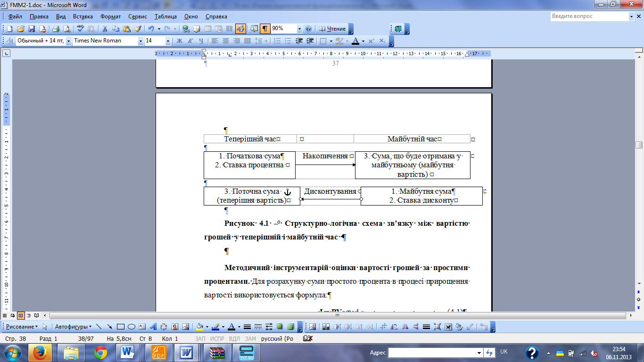Toggle Italic (К) formatting
Image resolution: width=644 pixels, height=362 pixels.
[190, 41]
